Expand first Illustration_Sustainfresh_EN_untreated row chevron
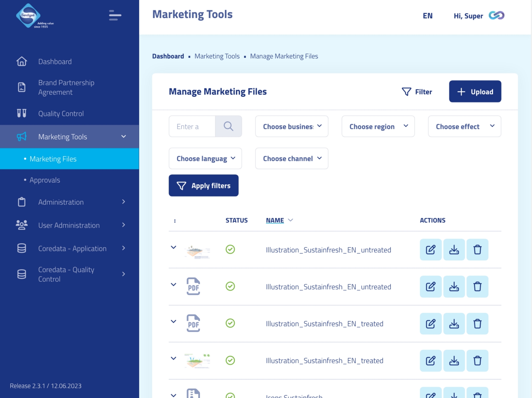Screen dimensions: 532x398 point(174,247)
